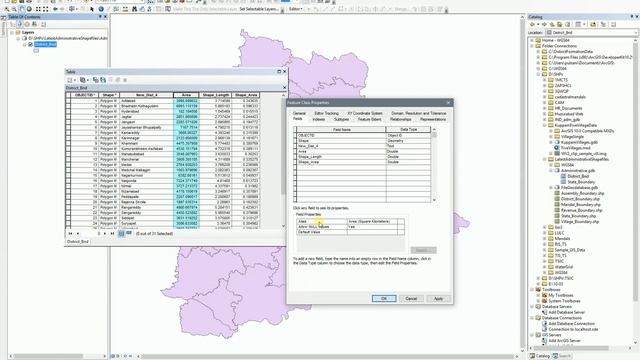This screenshot has height=360, width=640.
Task: Select the Zoom Out tool
Action: point(14,9)
